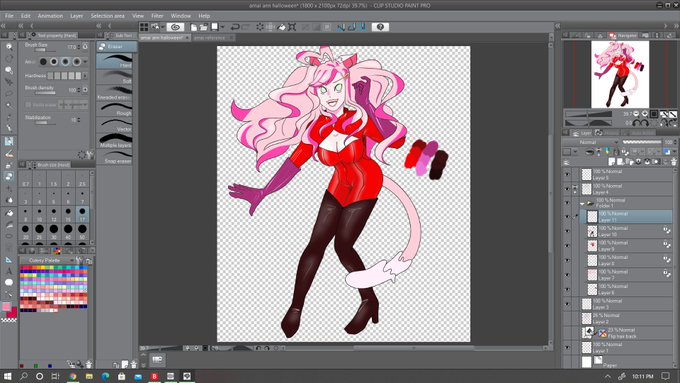
Task: Select the Soft eraser sub tool
Action: pyautogui.click(x=114, y=77)
